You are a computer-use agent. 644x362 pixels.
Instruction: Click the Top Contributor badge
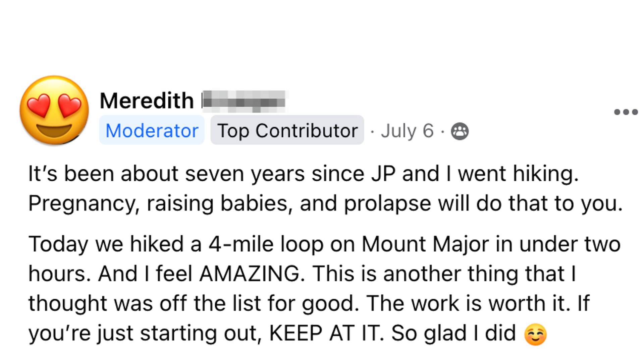coord(287,130)
